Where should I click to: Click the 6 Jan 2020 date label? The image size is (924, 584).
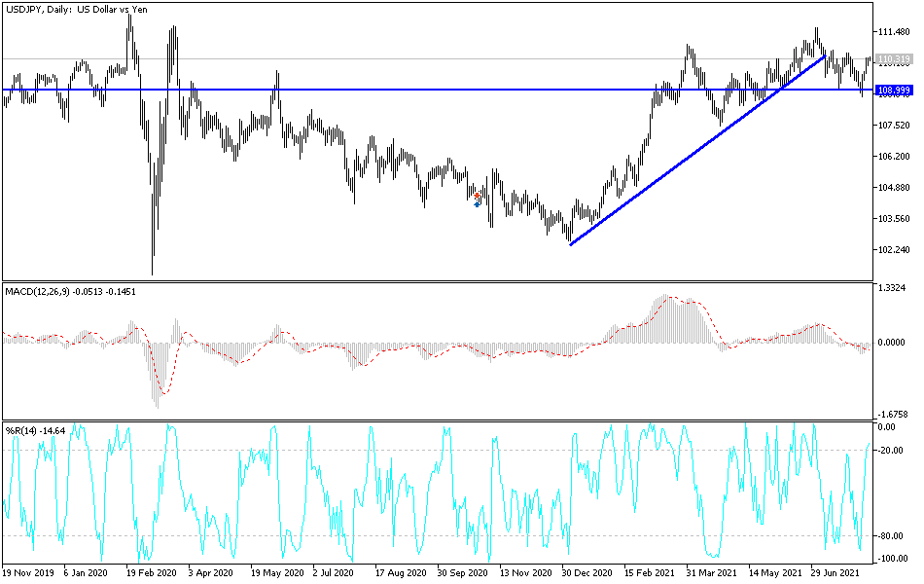86,572
